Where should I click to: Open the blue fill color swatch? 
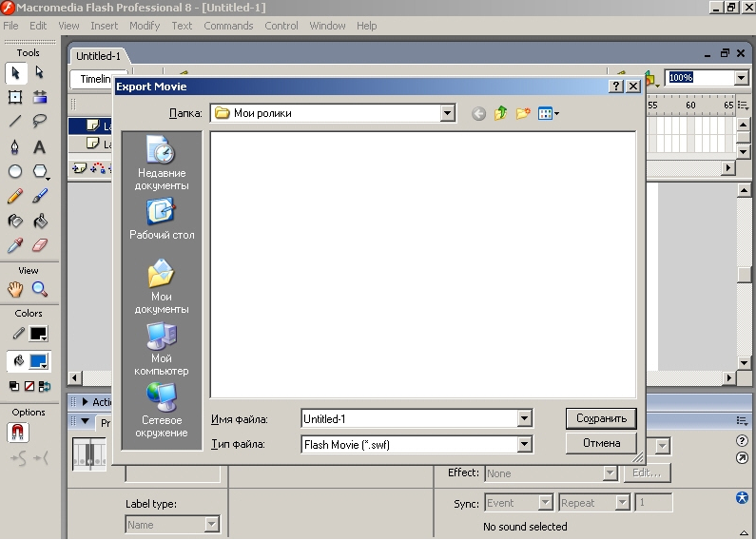point(39,361)
